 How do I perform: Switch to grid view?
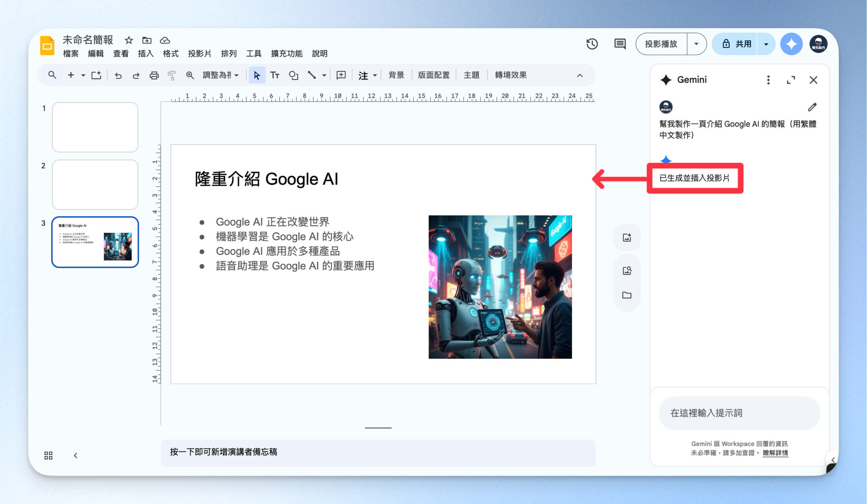point(48,456)
